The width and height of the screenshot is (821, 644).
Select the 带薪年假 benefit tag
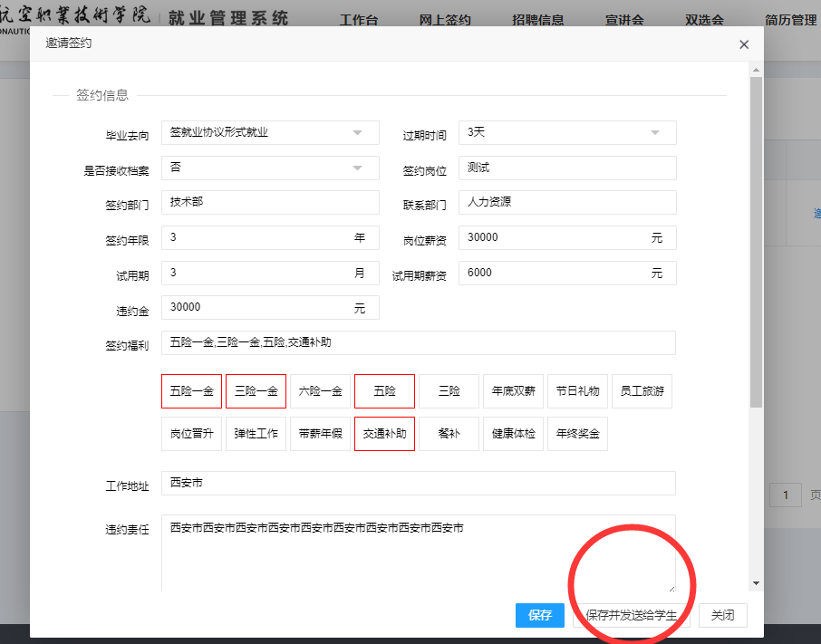click(x=320, y=434)
